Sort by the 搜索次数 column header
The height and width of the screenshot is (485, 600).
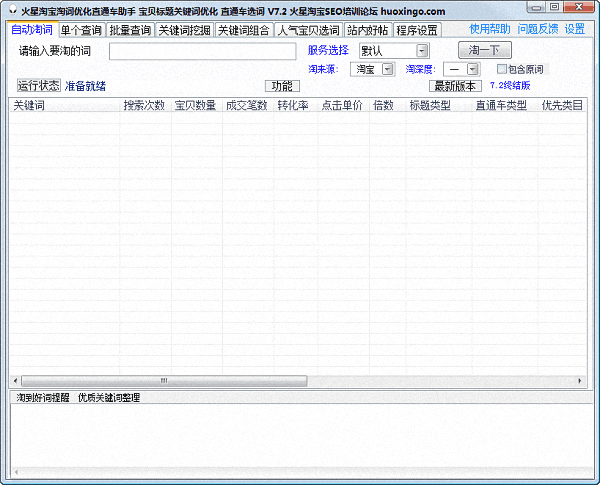tap(144, 105)
